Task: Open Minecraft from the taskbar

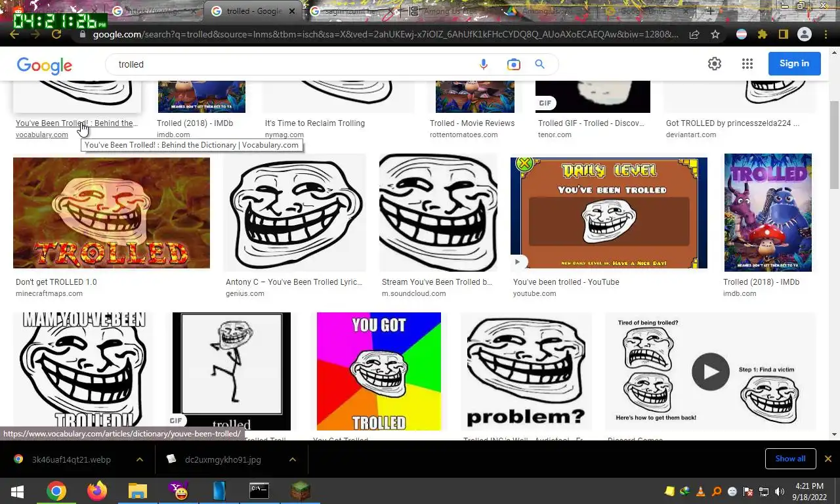Action: point(300,492)
